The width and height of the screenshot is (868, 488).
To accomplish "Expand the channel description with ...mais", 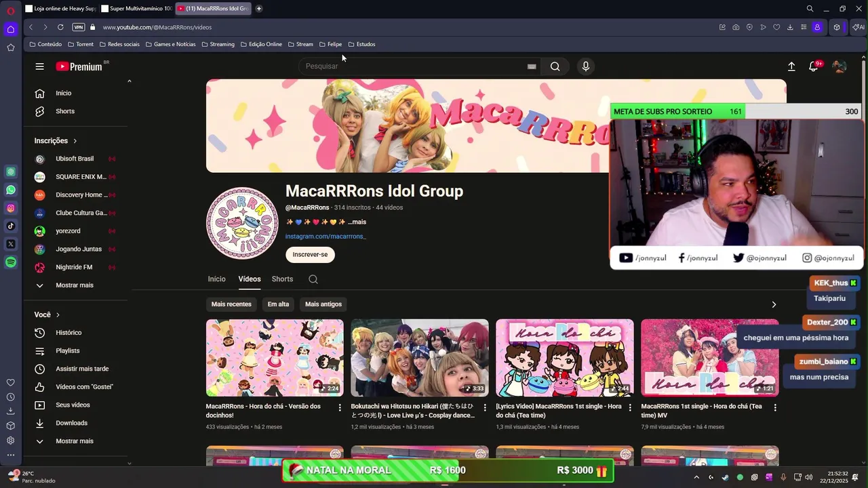I will point(357,222).
